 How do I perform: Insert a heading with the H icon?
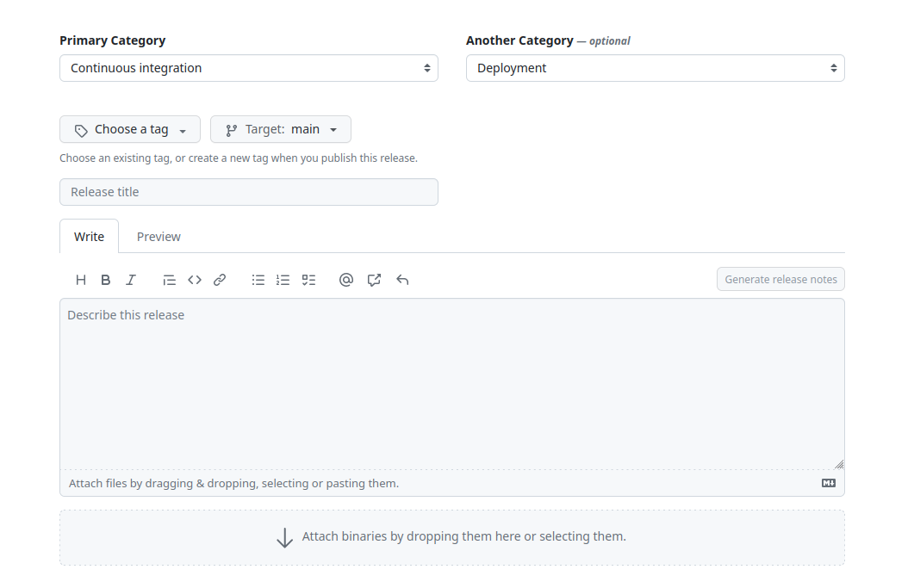81,280
